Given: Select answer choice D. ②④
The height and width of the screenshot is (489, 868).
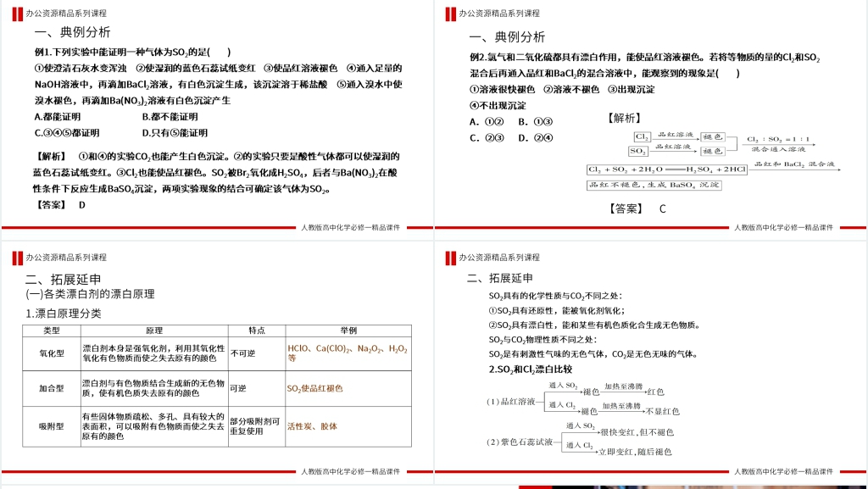Looking at the screenshot, I should coord(536,138).
